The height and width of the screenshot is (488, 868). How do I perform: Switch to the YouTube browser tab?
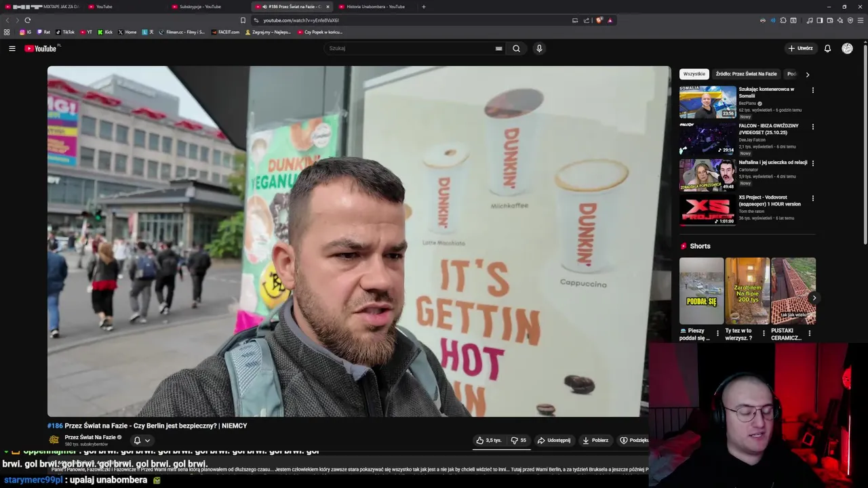pos(125,7)
